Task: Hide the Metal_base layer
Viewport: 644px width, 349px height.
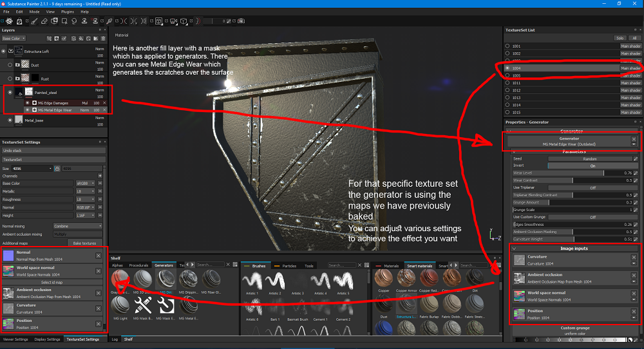Action: (10, 120)
